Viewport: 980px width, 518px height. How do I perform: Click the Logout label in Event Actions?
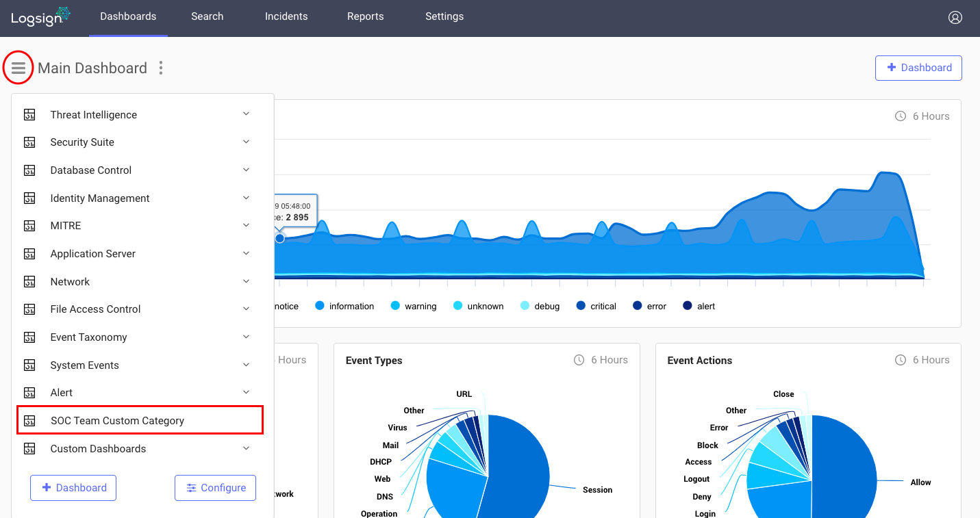point(696,479)
